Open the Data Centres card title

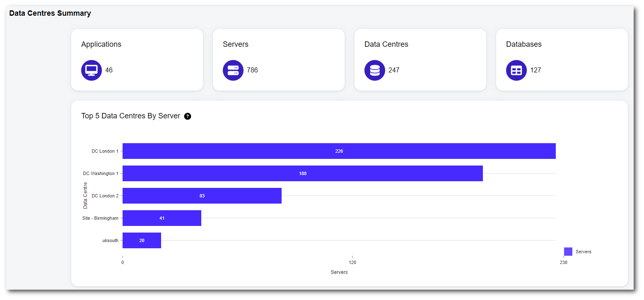(386, 44)
